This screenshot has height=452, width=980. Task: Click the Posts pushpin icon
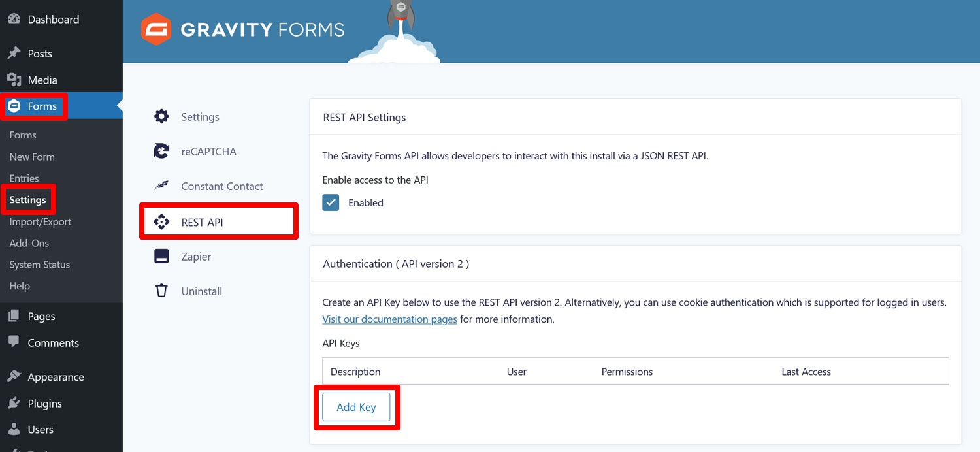[x=14, y=53]
